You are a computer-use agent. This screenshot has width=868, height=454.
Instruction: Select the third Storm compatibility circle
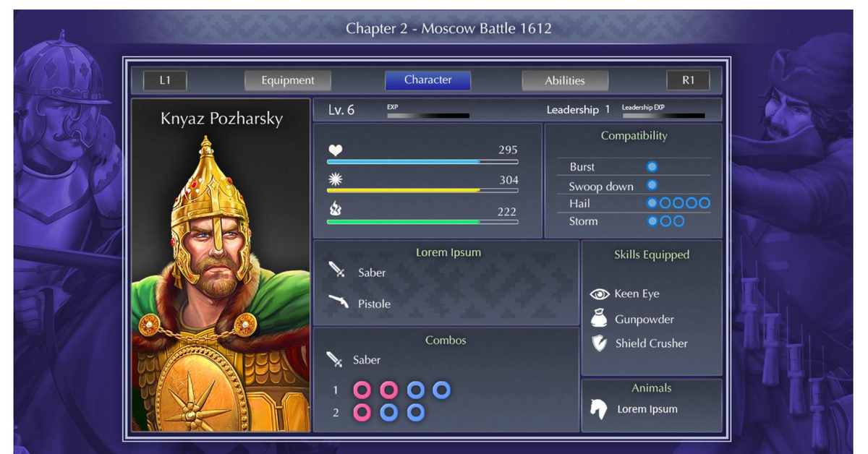pos(678,221)
